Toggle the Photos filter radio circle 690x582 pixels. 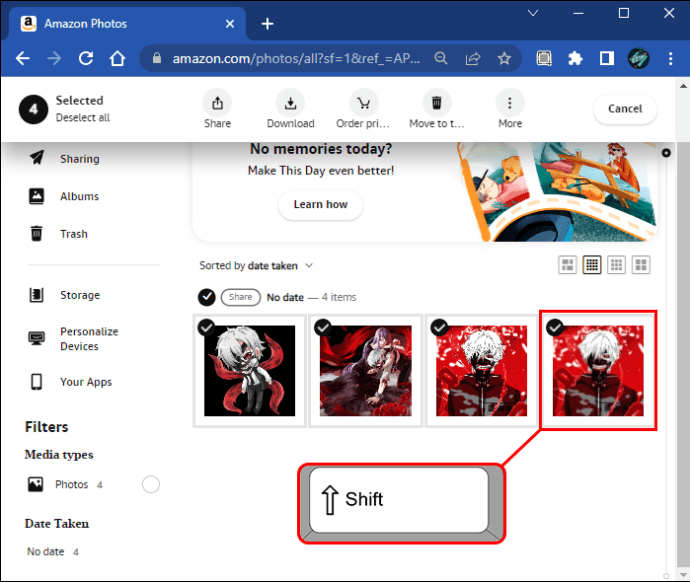coord(150,484)
